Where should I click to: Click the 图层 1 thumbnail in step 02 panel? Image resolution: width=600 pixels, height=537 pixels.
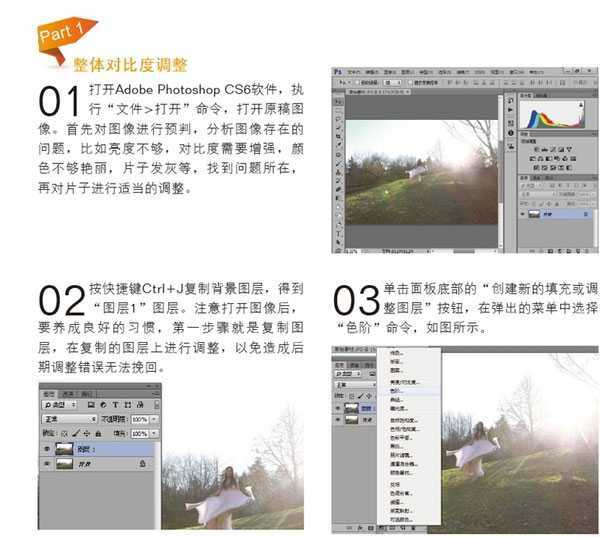[64, 449]
